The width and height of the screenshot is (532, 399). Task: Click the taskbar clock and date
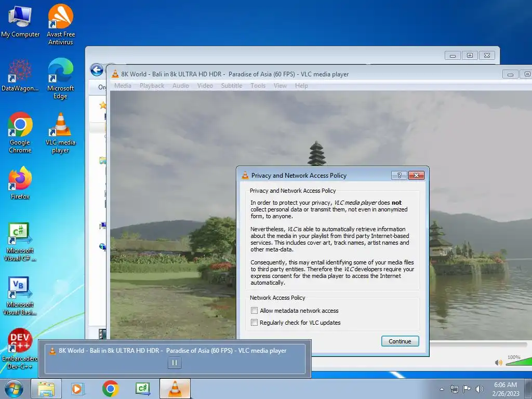[506, 389]
